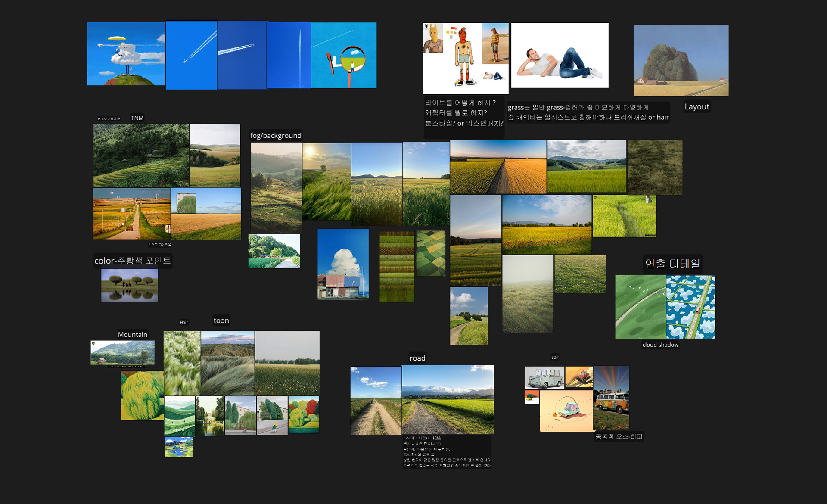
Task: Select the aerial patchwork fields image
Action: [x=431, y=253]
